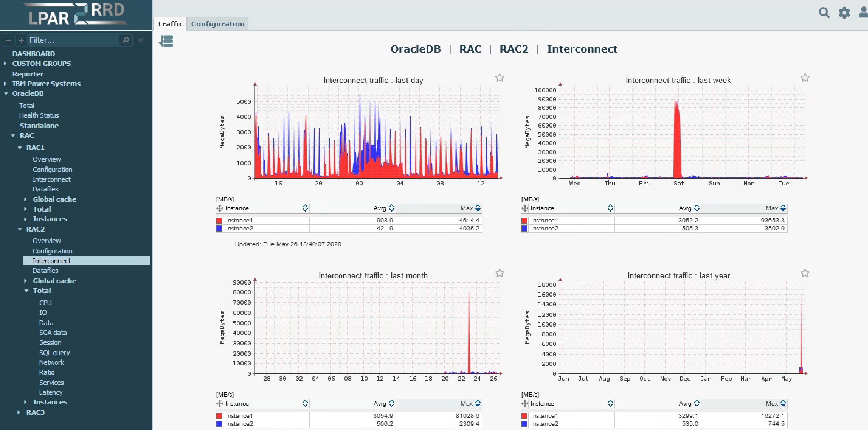Open Latency under RAC2 Total

[x=51, y=392]
